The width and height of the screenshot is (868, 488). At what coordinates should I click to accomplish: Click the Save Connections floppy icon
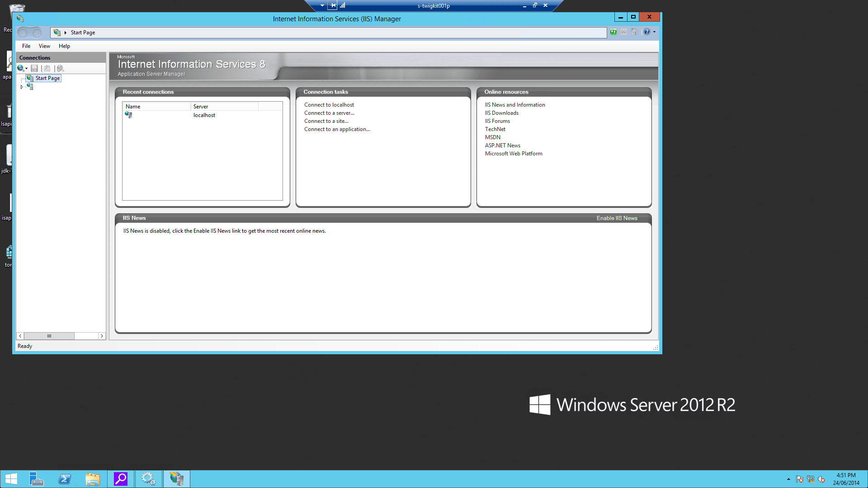(34, 68)
